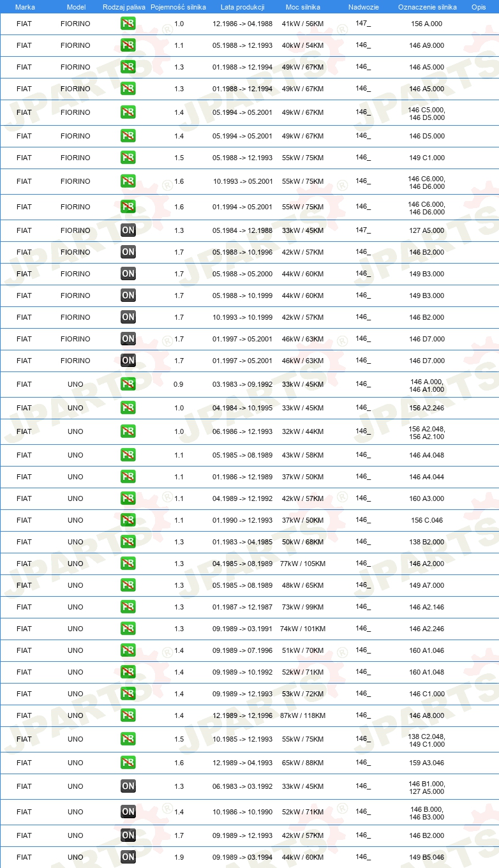The width and height of the screenshot is (499, 868).
Task: Click the Model column header
Action: tap(76, 6)
